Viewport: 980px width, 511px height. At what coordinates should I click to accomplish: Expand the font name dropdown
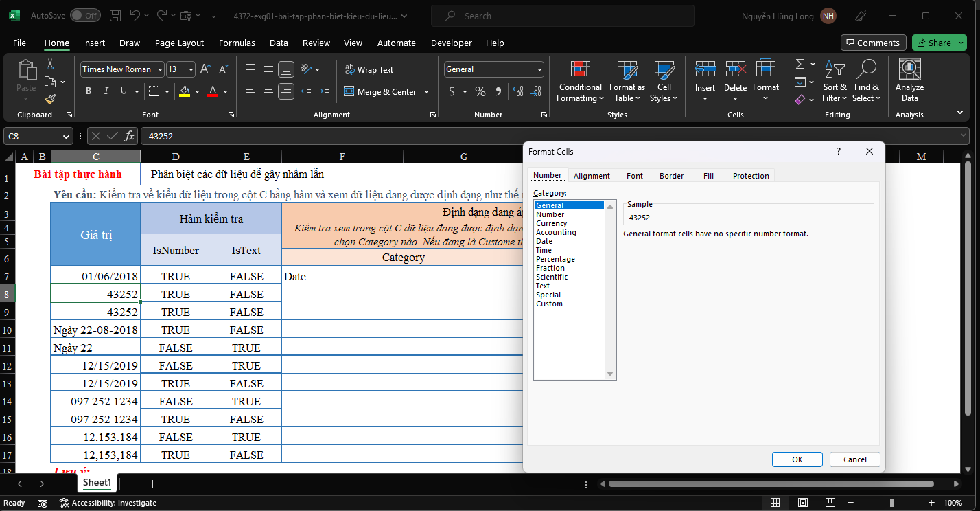(160, 69)
